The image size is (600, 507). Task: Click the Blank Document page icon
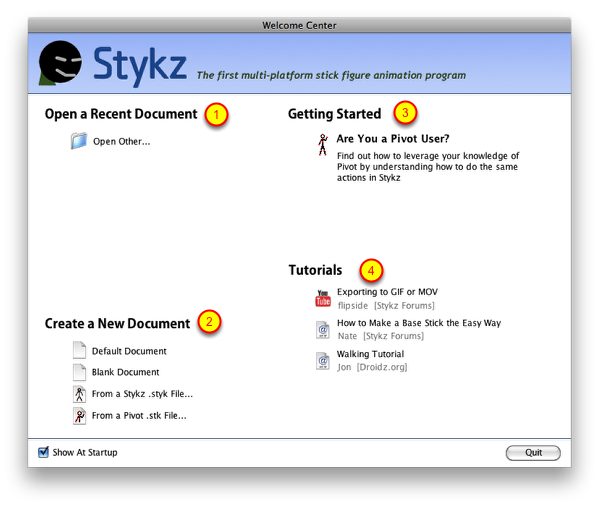point(79,372)
